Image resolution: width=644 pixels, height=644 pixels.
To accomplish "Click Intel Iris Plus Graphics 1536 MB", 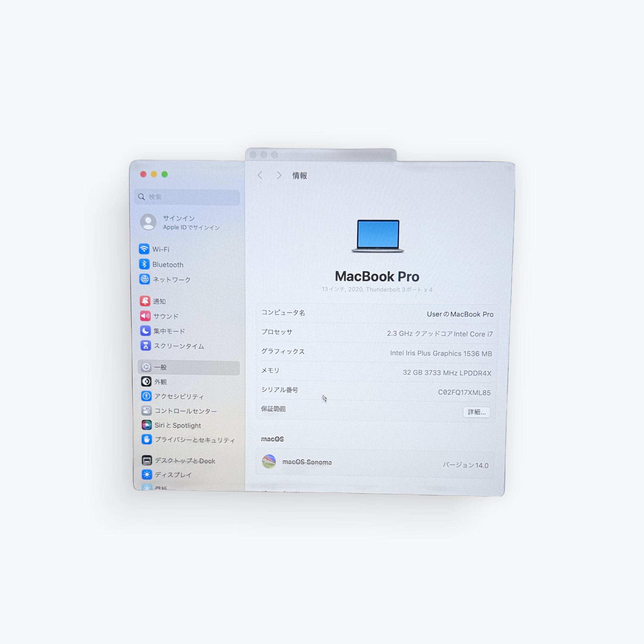I will click(441, 353).
